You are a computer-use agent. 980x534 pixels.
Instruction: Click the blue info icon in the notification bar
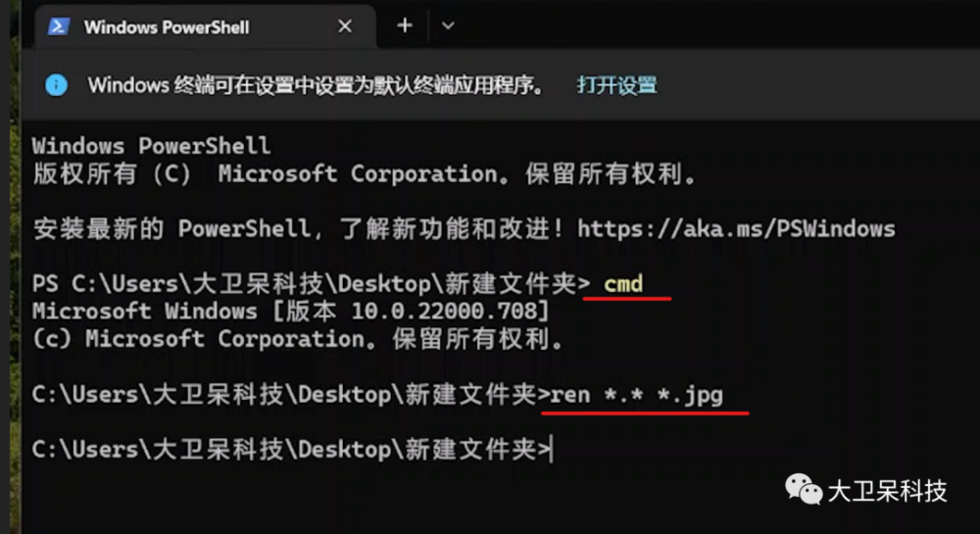57,84
